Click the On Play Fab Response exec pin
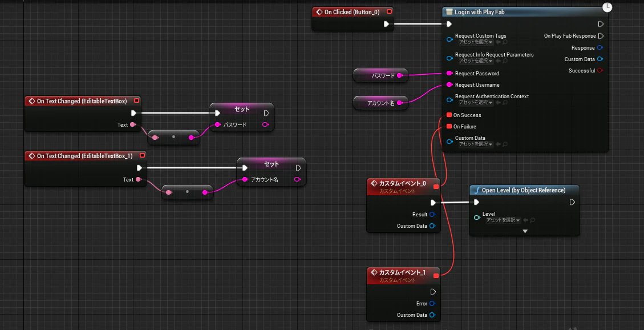Image resolution: width=644 pixels, height=330 pixels. pos(601,36)
